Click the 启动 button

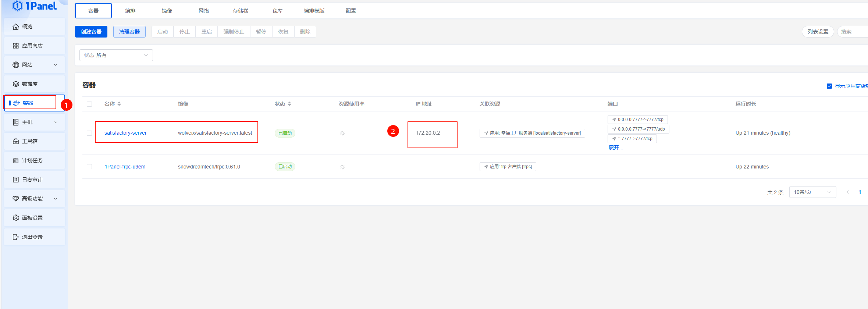[x=163, y=32]
